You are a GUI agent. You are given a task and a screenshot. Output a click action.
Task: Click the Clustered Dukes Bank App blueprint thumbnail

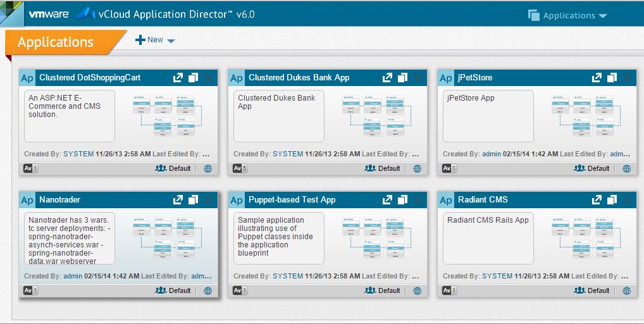coord(377,116)
